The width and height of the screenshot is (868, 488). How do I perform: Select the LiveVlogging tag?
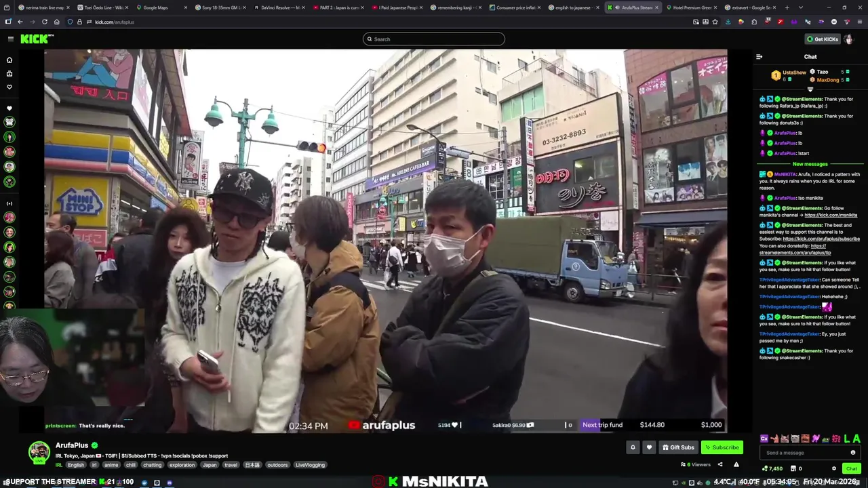pyautogui.click(x=310, y=465)
